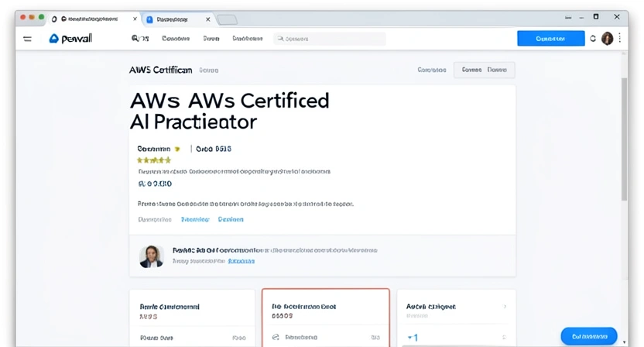This screenshot has height=347, width=644.
Task: Open the blue floating chat button at bottom right
Action: [x=589, y=336]
